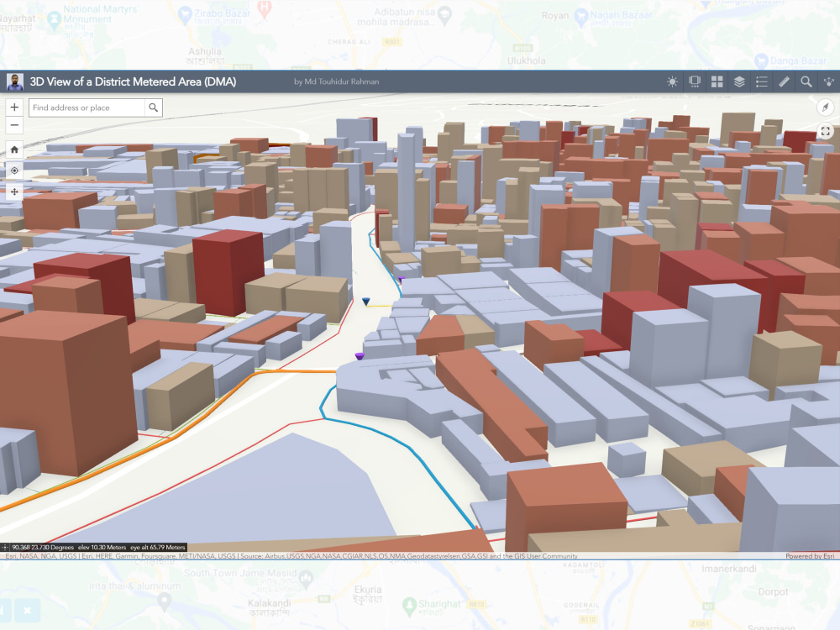Open the Daylight widget in the toolbar
This screenshot has width=840, height=630.
670,81
